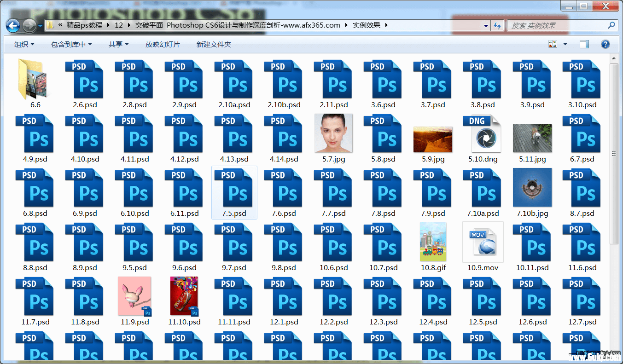Click the 12.4.psd file name
Viewport: 623px width, 364px height.
(x=433, y=322)
